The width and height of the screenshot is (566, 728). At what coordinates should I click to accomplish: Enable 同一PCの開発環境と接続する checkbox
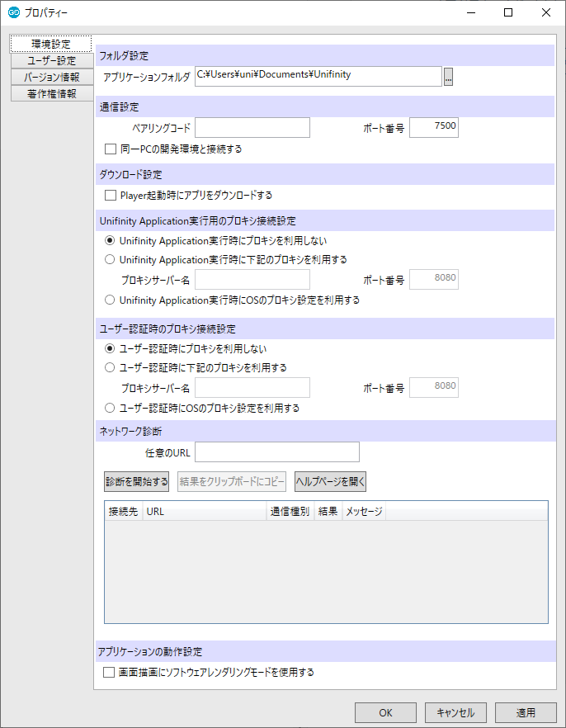click(111, 149)
